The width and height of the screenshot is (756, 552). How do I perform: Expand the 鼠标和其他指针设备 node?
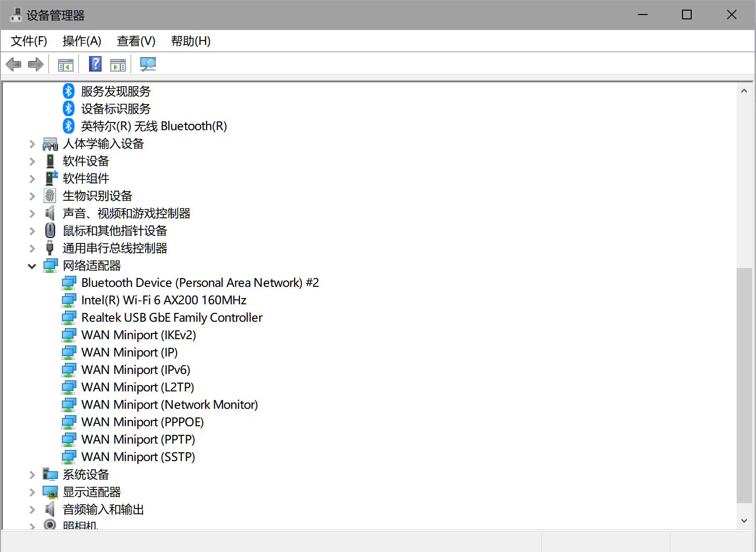pos(32,231)
